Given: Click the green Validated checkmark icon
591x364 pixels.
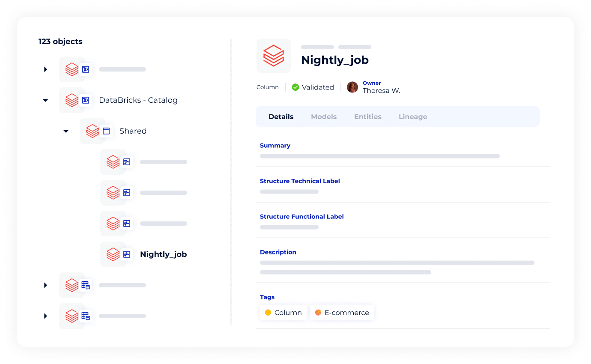Looking at the screenshot, I should pos(295,87).
